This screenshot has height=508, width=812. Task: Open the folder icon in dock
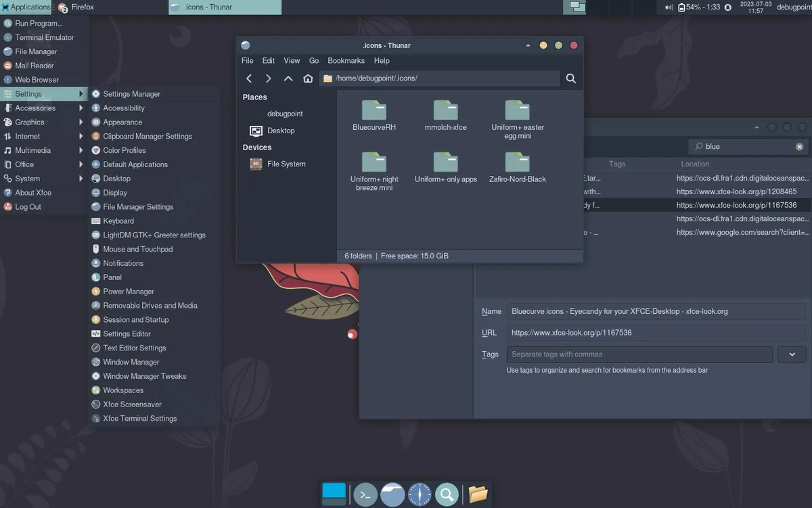coord(478,494)
